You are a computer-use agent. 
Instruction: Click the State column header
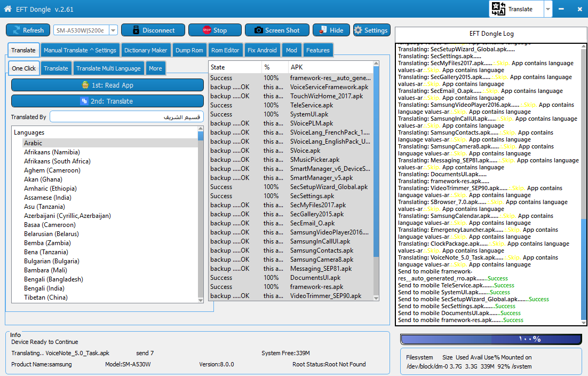tap(235, 67)
